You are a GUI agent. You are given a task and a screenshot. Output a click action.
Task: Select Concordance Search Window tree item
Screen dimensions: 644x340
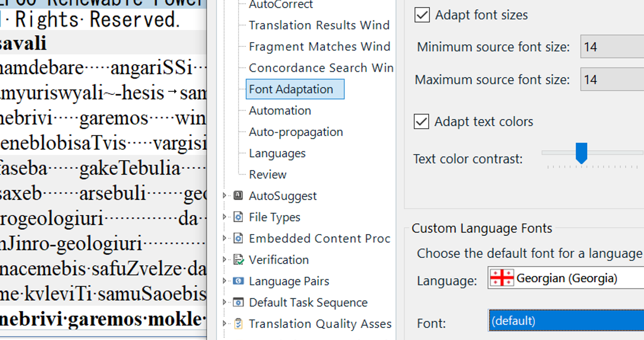(321, 68)
